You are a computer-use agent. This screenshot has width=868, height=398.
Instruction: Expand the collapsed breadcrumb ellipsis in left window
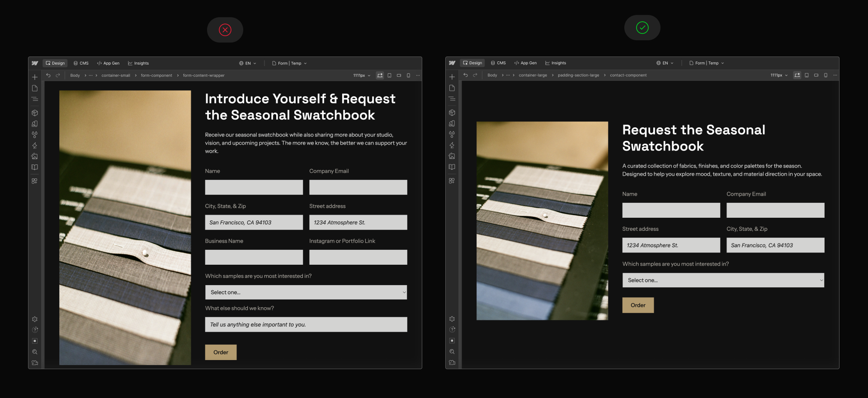tap(90, 75)
